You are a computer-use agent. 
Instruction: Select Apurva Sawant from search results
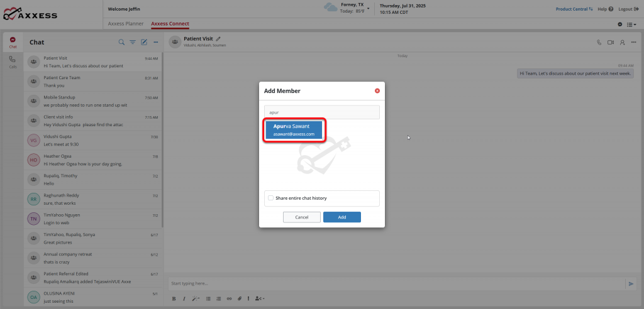tap(294, 130)
